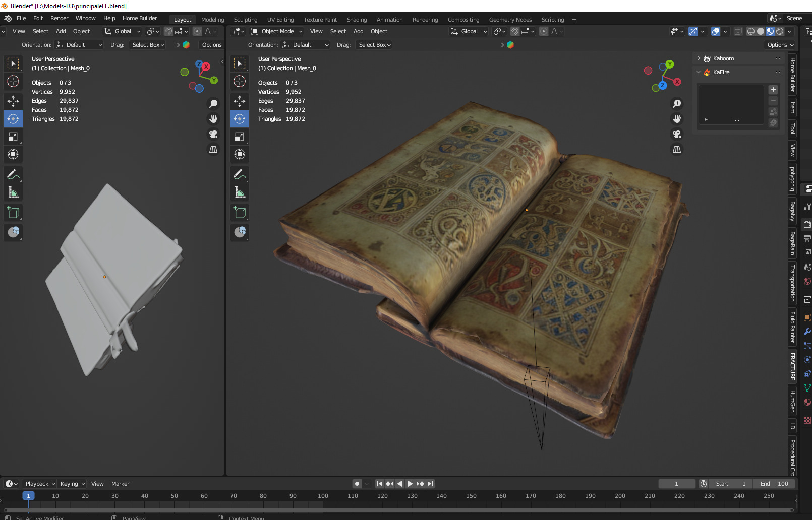
Task: Open the Texture checker properties tab
Action: pyautogui.click(x=807, y=420)
